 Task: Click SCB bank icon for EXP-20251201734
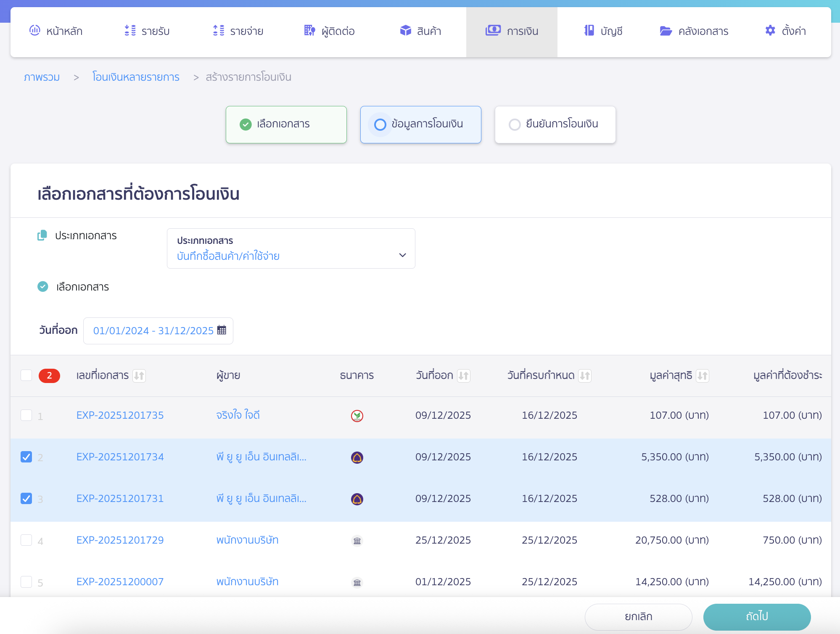(x=357, y=457)
